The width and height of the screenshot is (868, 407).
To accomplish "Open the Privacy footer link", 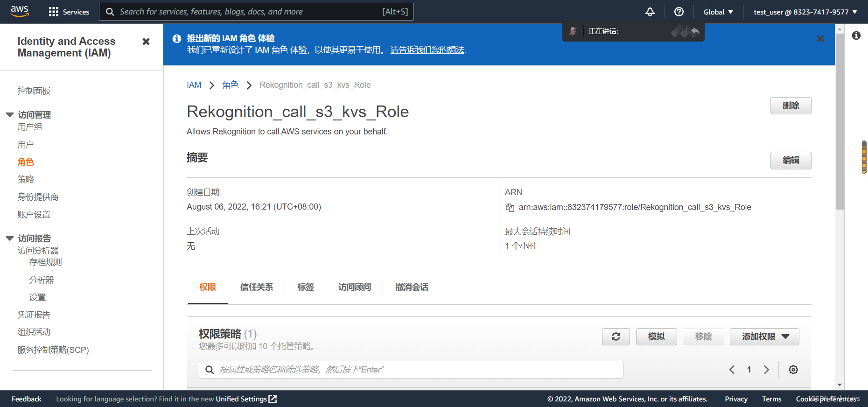I will point(736,399).
